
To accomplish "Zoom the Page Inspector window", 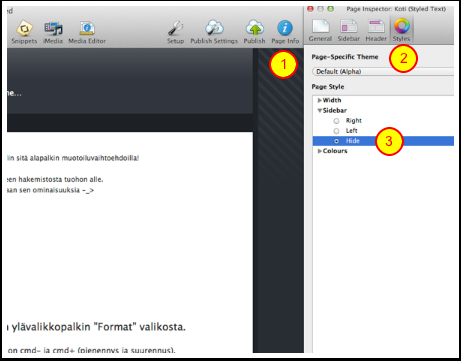I will pyautogui.click(x=330, y=9).
